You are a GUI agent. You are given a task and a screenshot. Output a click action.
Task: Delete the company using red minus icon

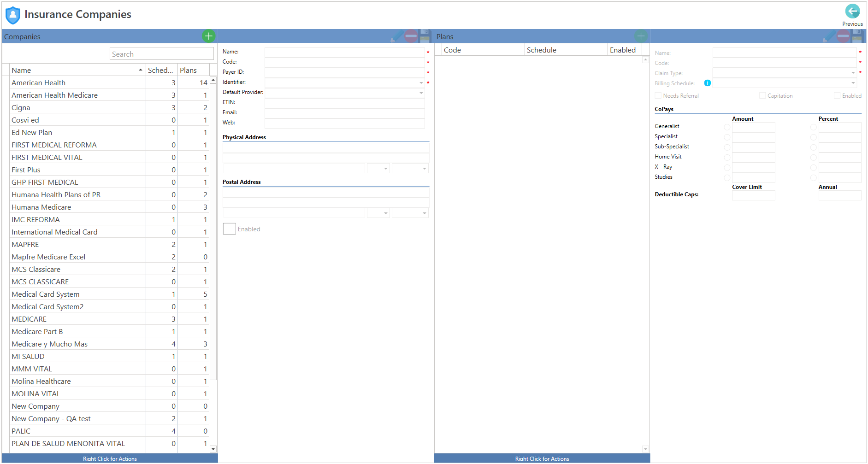coord(411,36)
